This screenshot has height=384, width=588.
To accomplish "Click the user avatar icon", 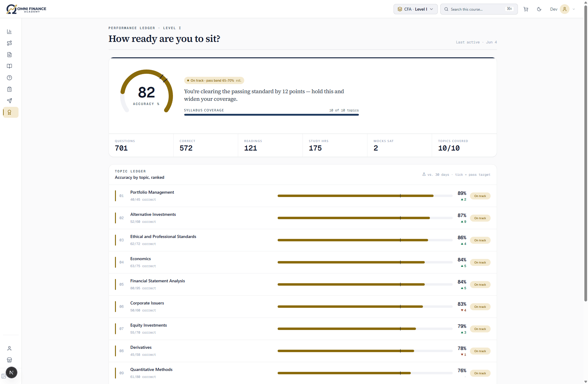I will click(565, 9).
